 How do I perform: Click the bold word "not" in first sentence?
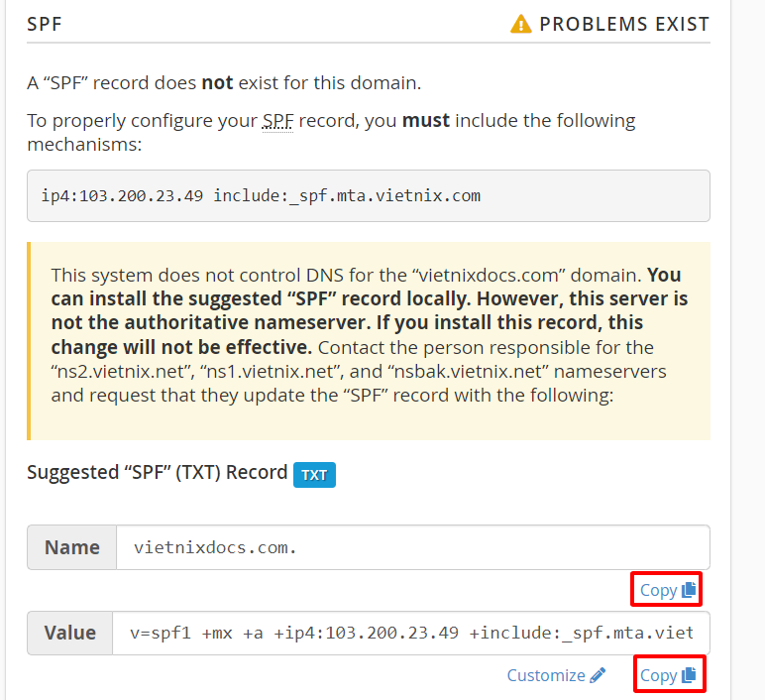218,83
